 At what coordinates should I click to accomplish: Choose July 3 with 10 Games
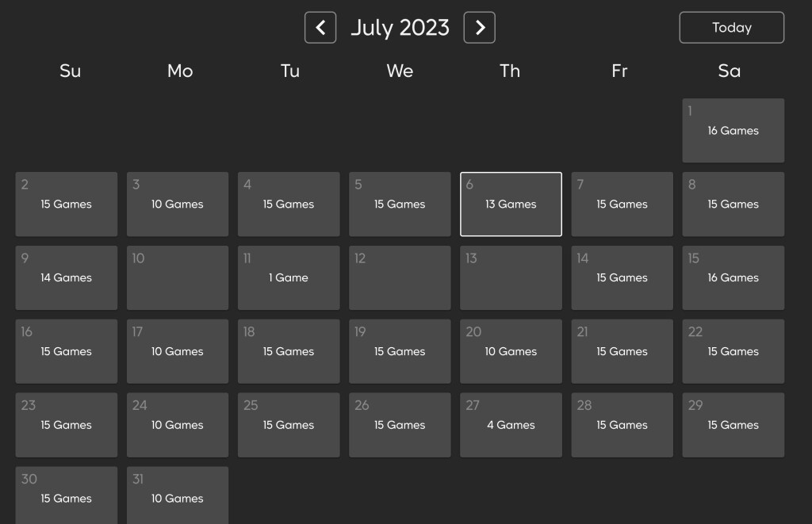pos(178,204)
